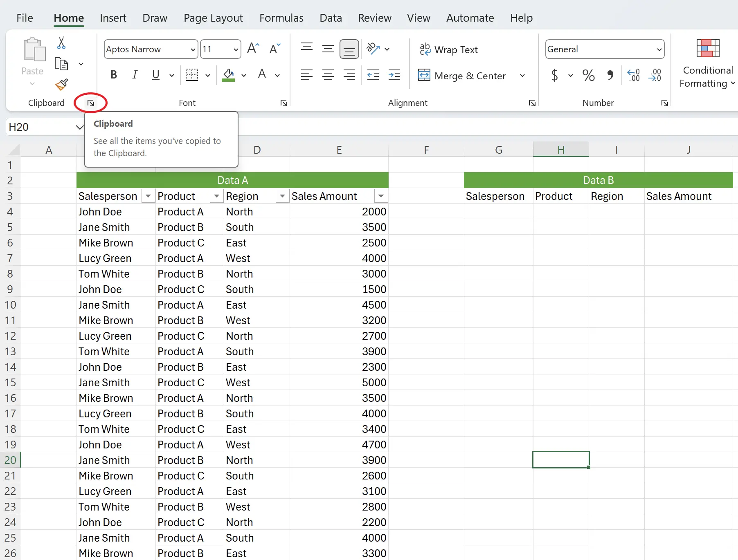
Task: Toggle Bold formatting
Action: pos(114,75)
